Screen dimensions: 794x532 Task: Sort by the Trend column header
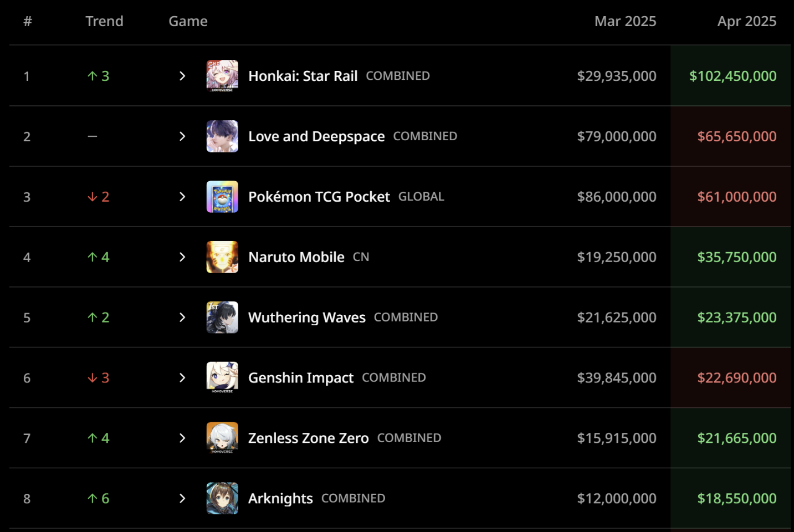click(x=104, y=21)
